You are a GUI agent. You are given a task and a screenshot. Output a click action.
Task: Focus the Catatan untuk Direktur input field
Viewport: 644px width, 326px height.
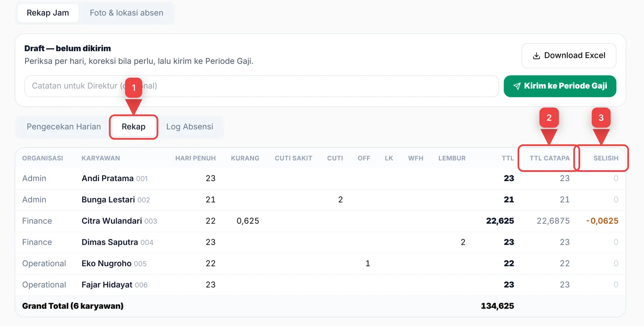click(262, 86)
